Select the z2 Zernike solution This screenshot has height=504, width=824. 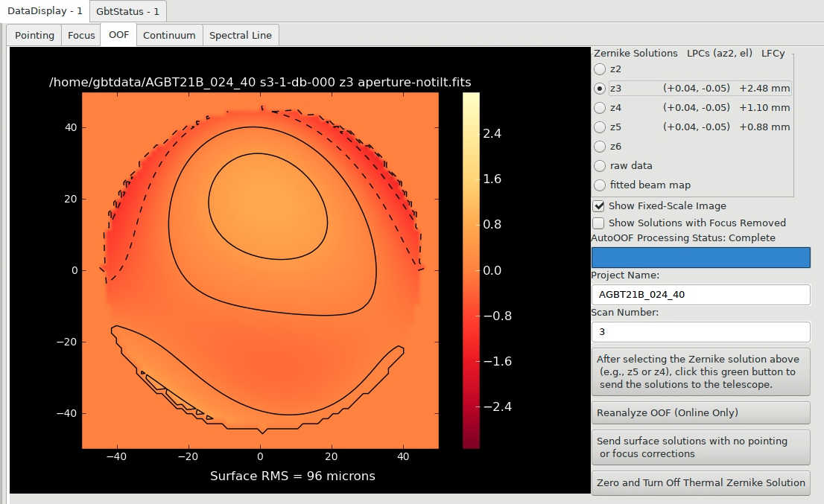[600, 68]
